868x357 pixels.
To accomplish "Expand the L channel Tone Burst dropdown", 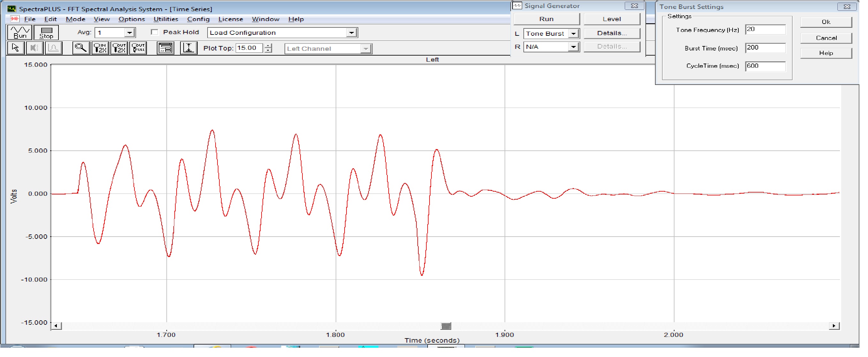I will [x=573, y=34].
